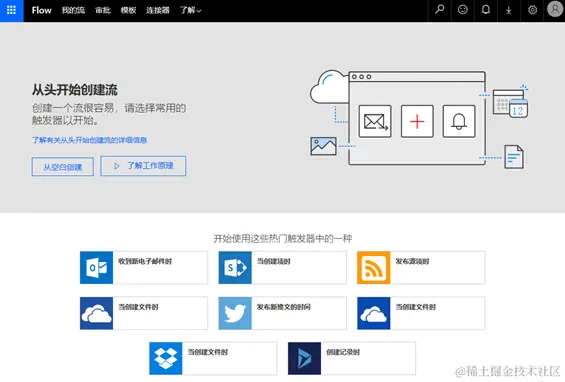Pick the Dynamics 创建记录时 trigger
This screenshot has height=382, width=565.
pyautogui.click(x=352, y=358)
